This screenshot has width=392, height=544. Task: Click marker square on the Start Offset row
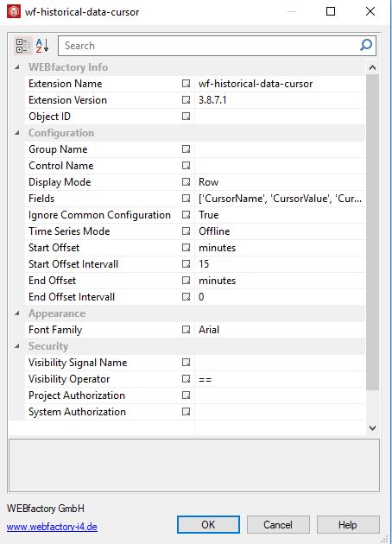(186, 247)
